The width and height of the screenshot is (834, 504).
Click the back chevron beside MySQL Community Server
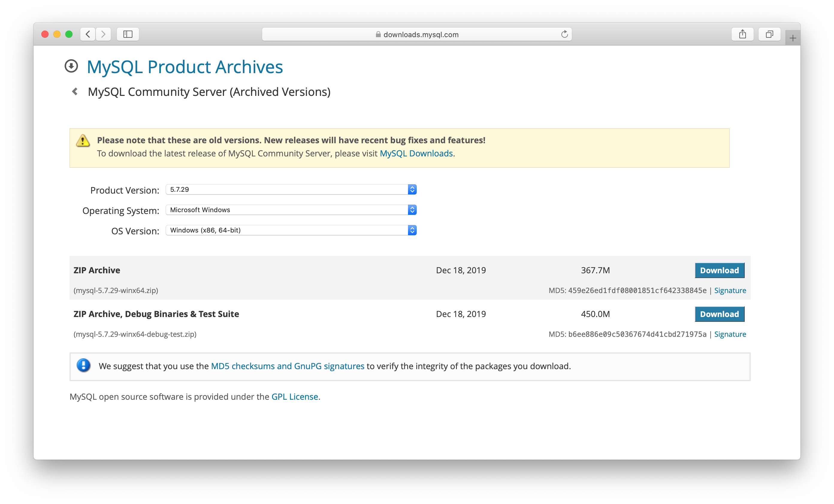pos(75,91)
